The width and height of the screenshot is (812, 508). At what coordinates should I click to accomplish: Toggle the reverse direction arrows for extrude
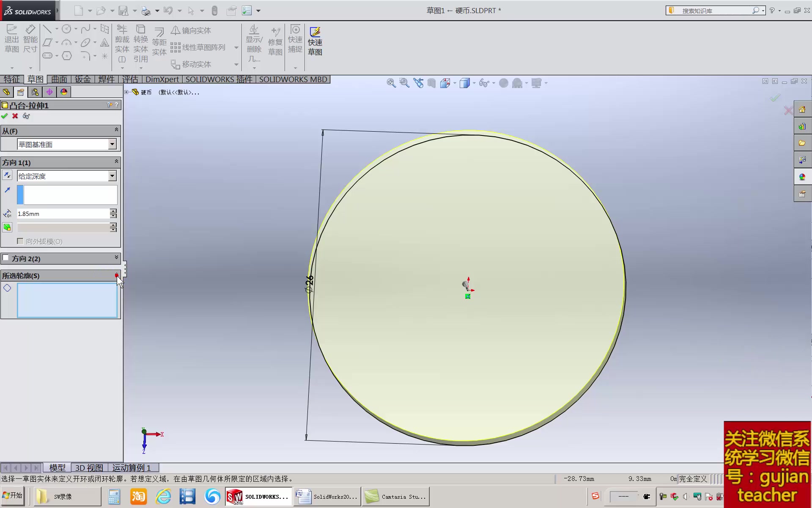pos(7,175)
